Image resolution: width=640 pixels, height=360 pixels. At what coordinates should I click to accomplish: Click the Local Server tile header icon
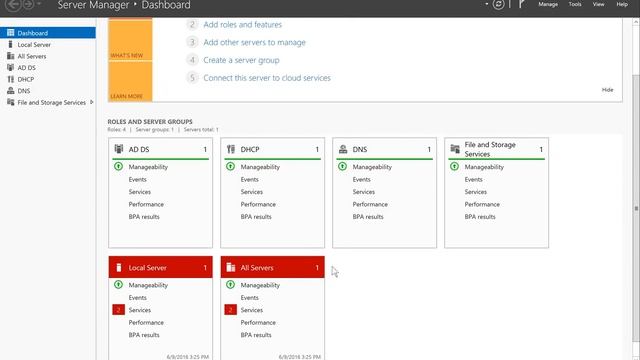coord(119,267)
